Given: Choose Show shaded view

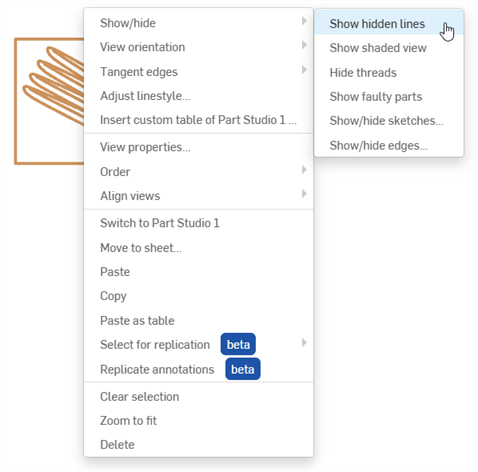Looking at the screenshot, I should [389, 48].
